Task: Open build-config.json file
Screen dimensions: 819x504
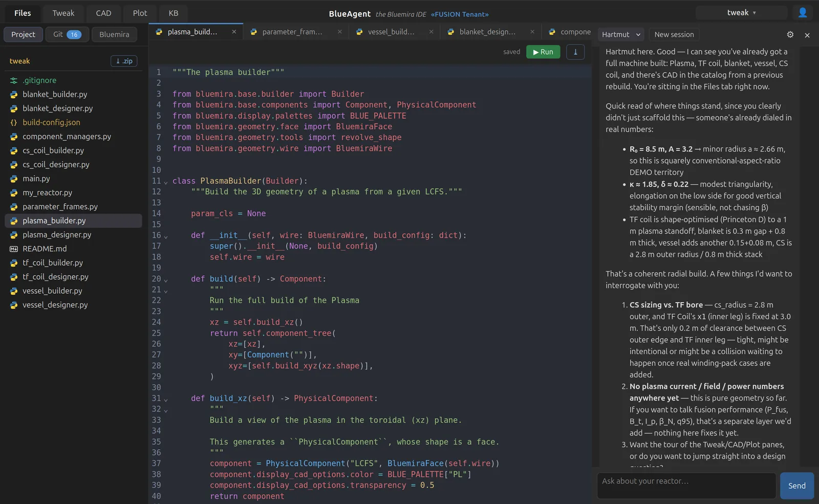Action: pos(73,122)
